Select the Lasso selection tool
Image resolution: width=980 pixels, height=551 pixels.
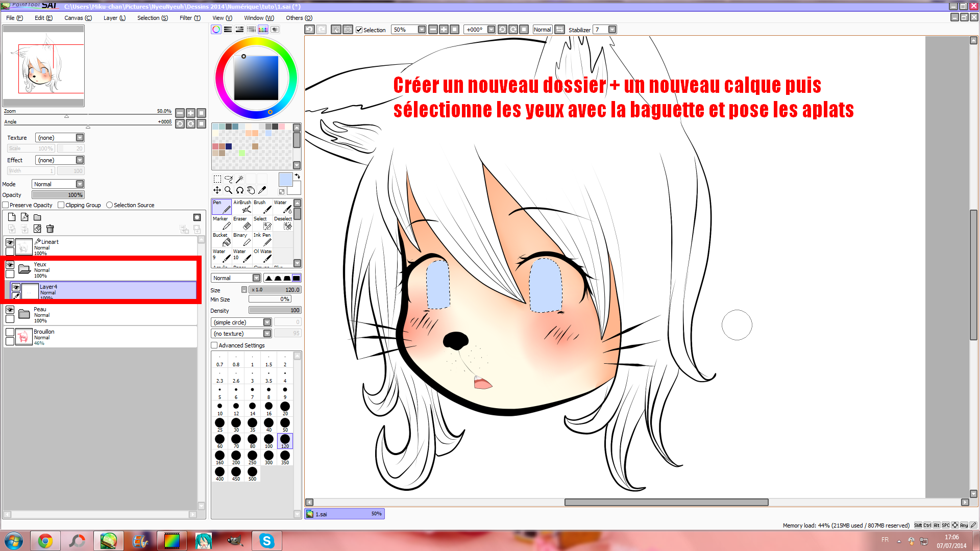[228, 179]
